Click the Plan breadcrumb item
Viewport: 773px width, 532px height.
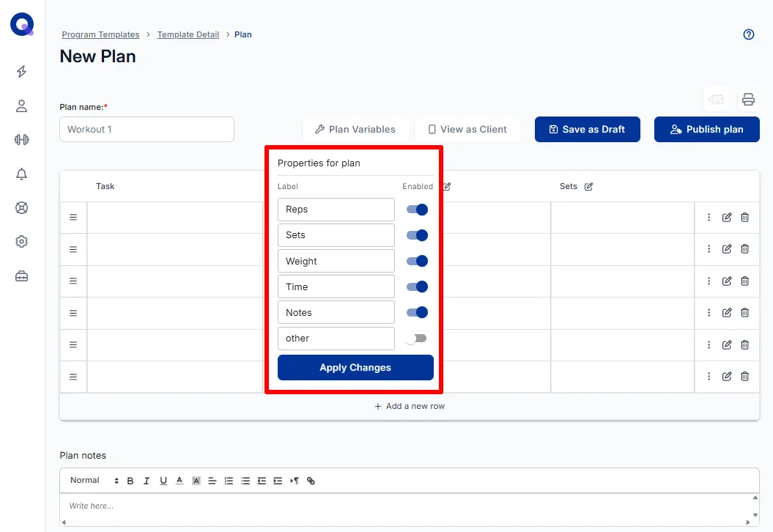click(243, 34)
